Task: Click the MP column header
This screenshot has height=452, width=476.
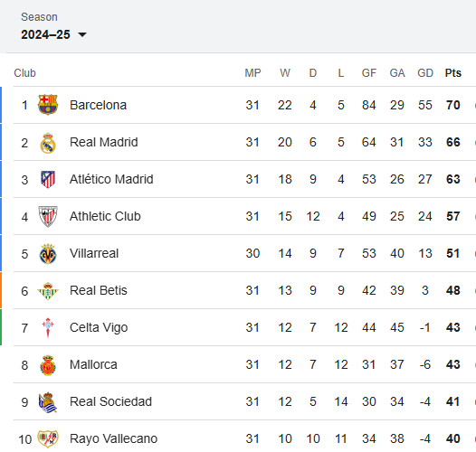Action: [x=252, y=73]
